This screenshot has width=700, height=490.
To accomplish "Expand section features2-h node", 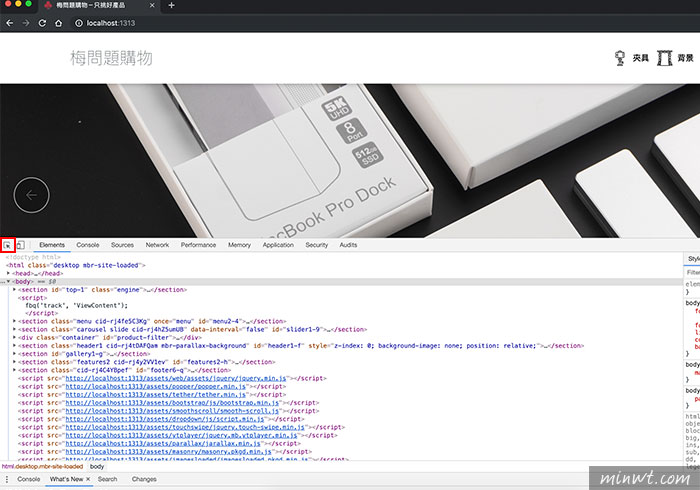I will [15, 362].
